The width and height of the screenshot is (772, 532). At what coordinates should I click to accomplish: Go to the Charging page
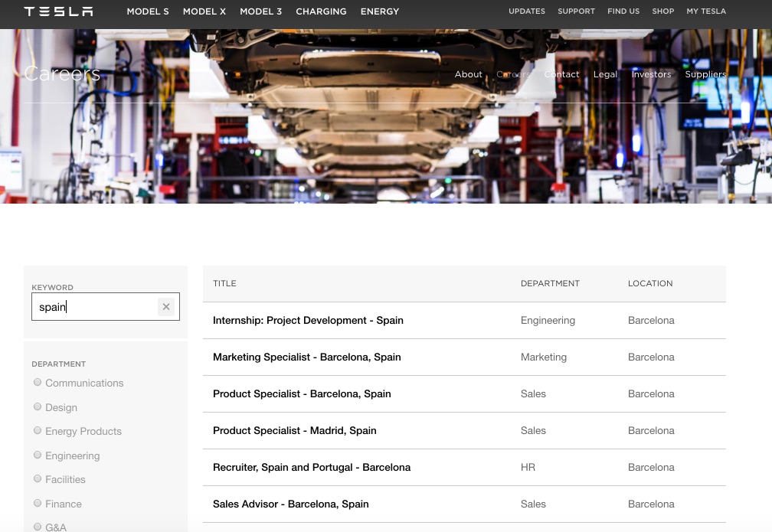(321, 11)
